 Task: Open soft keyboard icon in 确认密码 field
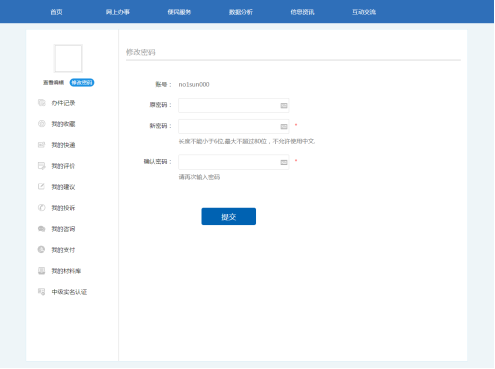[284, 162]
